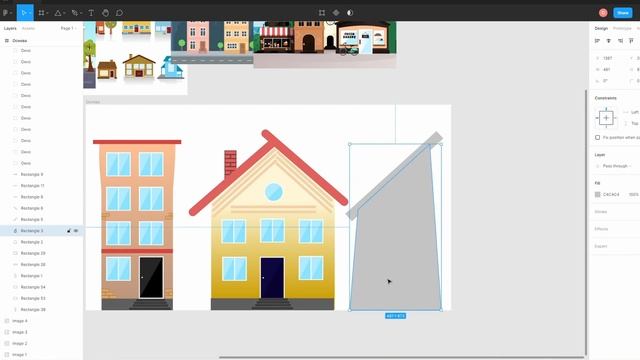This screenshot has width=640, height=360.
Task: Select the Comment tool
Action: 119,13
